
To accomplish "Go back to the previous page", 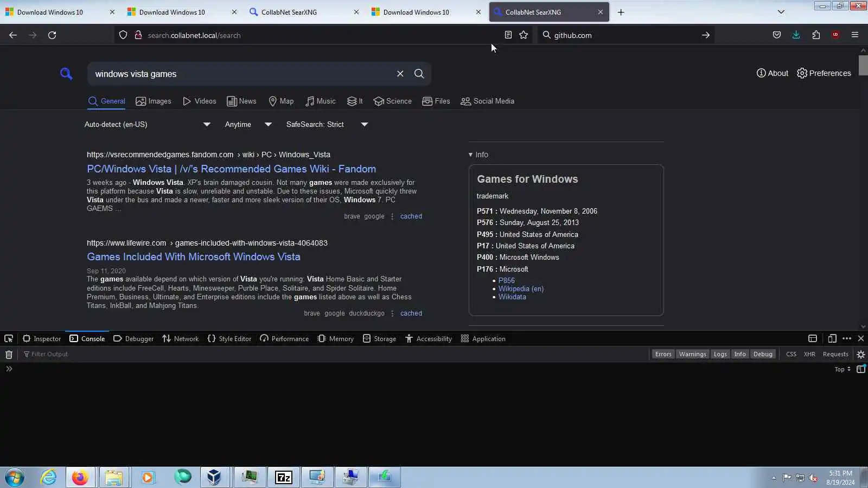I will pos(13,35).
